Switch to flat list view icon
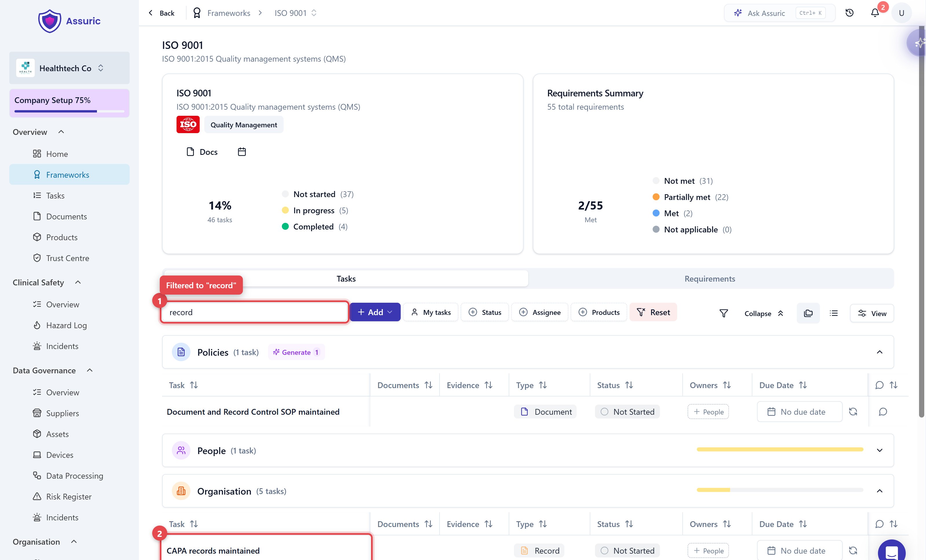The image size is (926, 560). point(834,313)
